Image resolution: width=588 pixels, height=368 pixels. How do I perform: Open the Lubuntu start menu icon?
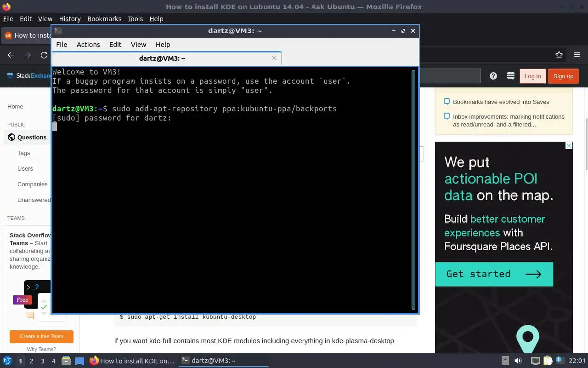(7, 361)
